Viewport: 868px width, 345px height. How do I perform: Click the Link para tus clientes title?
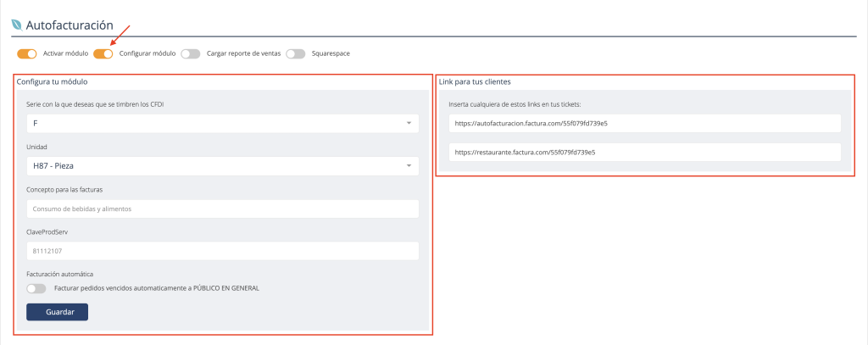(x=475, y=82)
